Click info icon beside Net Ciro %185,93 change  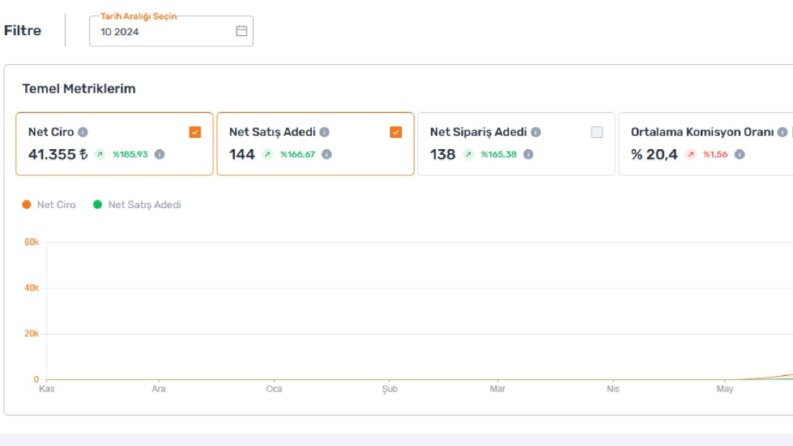pos(159,154)
